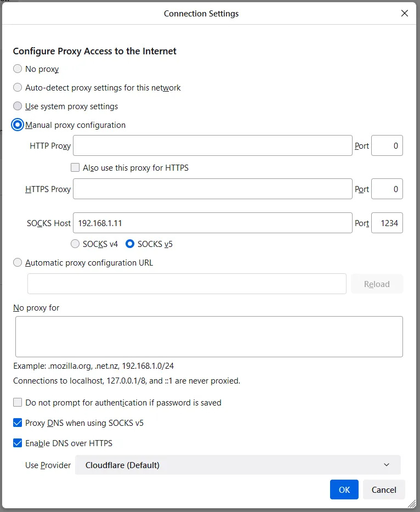Click the HTTP Proxy Port field

(387, 145)
